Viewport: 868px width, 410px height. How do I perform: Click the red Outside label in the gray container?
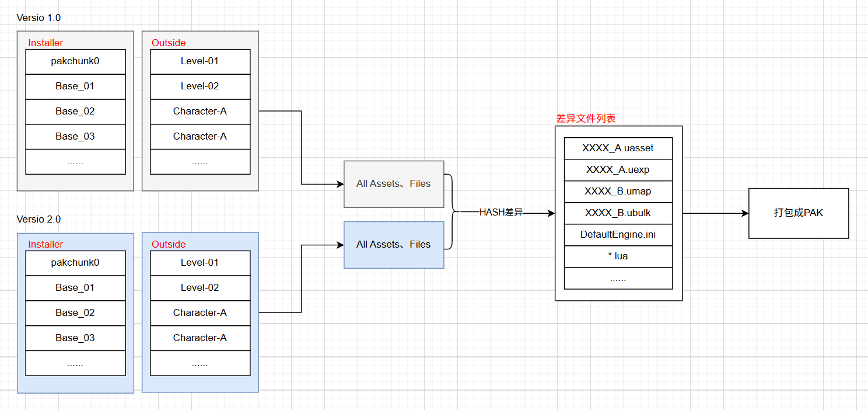(169, 43)
